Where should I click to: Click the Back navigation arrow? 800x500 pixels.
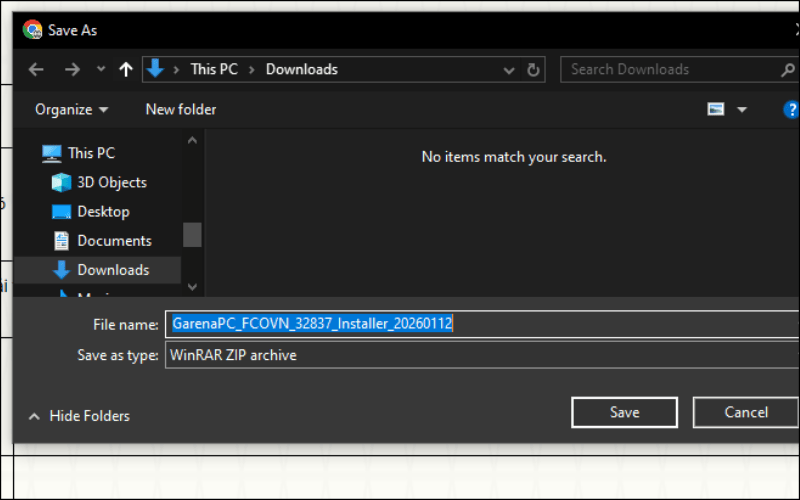[36, 70]
